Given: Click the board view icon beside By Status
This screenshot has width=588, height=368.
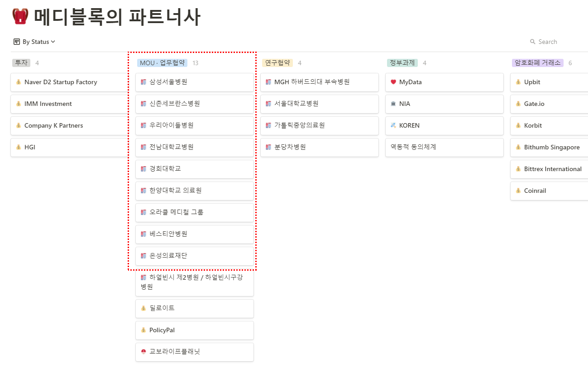Looking at the screenshot, I should pyautogui.click(x=17, y=42).
